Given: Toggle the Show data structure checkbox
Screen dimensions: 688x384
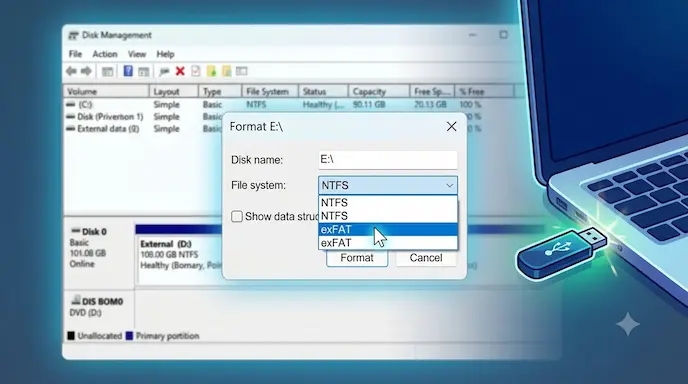Looking at the screenshot, I should [x=237, y=216].
